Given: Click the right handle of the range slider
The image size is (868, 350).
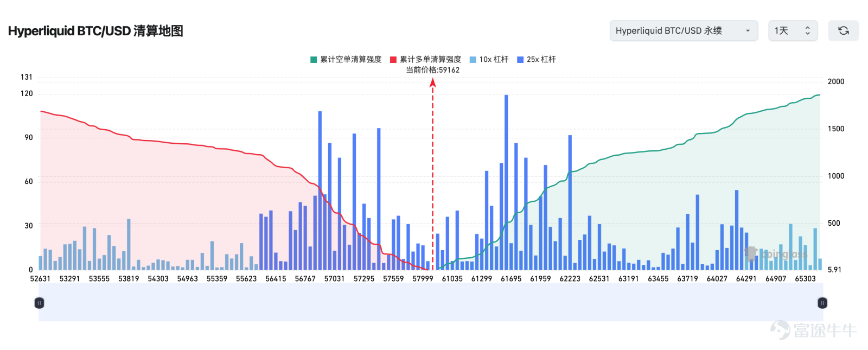Looking at the screenshot, I should 822,303.
